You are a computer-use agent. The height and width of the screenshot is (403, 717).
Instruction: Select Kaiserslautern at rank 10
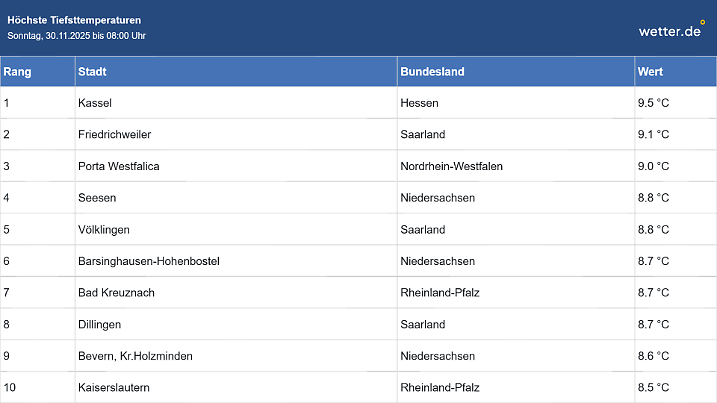click(114, 387)
